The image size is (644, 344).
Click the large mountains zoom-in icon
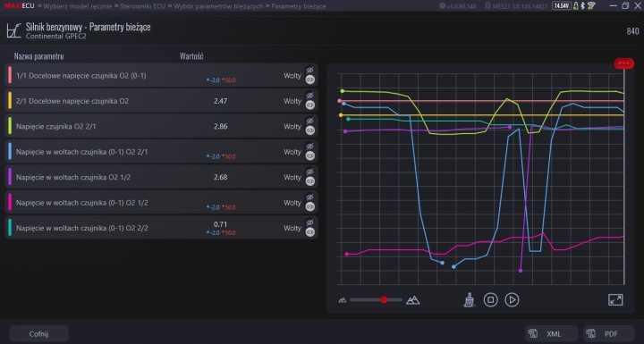pyautogui.click(x=412, y=300)
